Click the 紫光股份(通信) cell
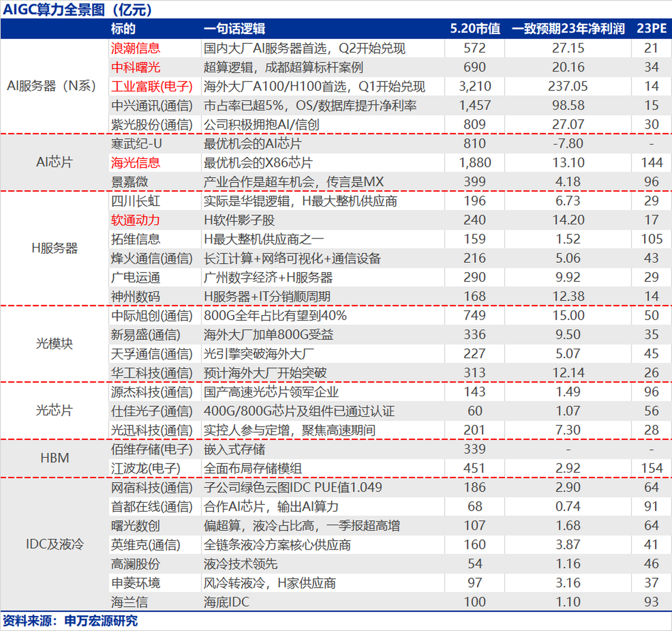This screenshot has height=631, width=672. point(152,125)
